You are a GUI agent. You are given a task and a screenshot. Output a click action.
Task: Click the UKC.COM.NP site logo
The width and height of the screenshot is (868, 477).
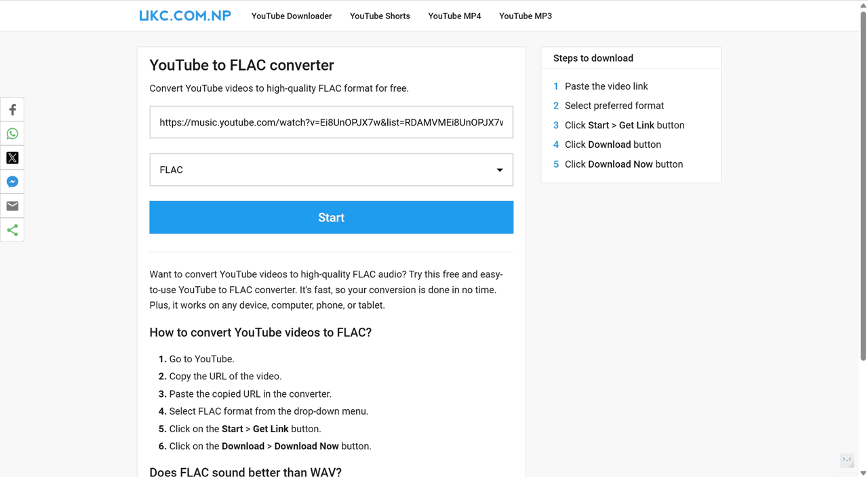tap(185, 16)
